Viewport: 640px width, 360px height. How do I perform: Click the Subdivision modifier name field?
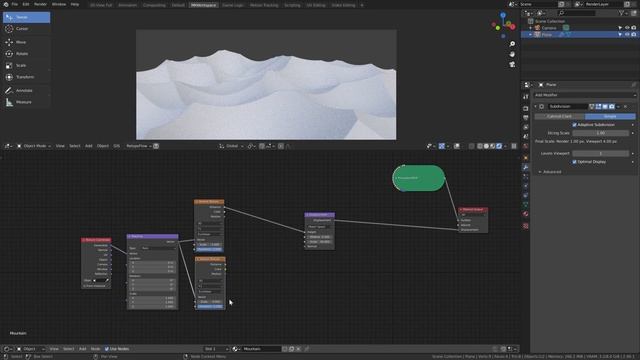tap(567, 107)
